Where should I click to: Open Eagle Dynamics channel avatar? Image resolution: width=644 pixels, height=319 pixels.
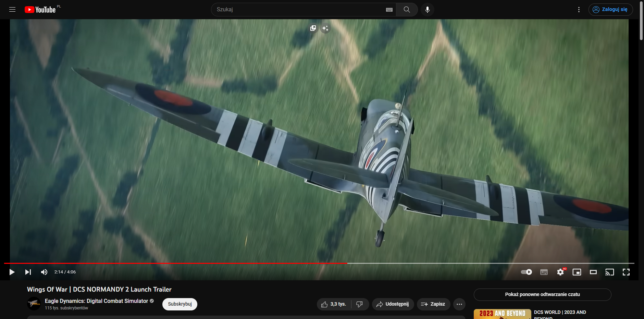click(x=34, y=304)
